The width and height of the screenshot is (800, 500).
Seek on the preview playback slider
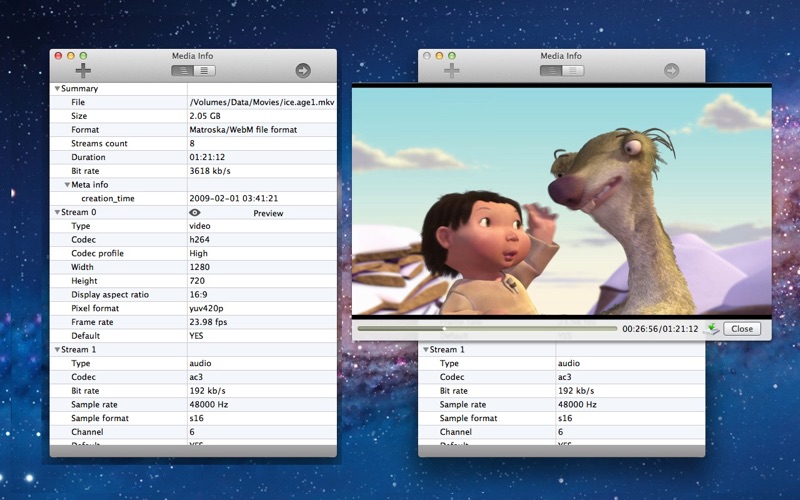tap(487, 329)
